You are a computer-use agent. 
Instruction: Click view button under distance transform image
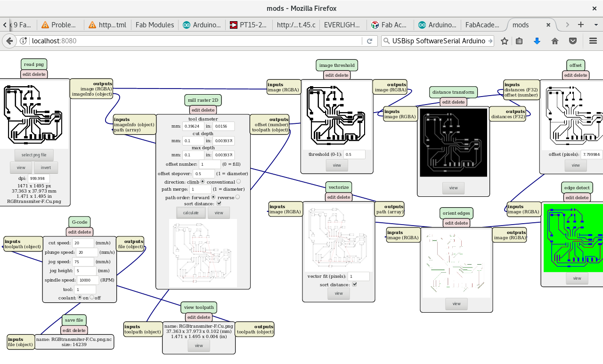click(453, 188)
